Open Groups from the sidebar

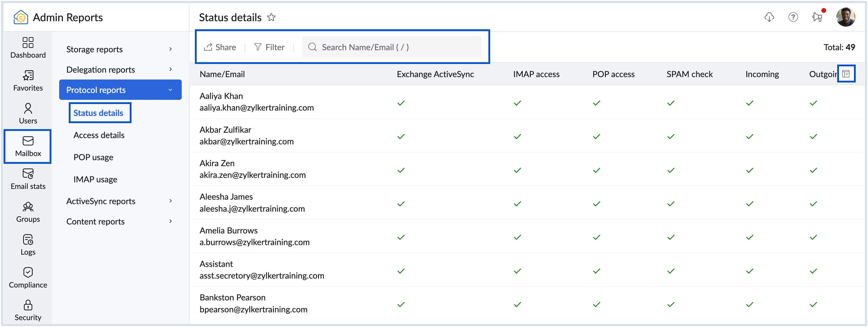28,212
